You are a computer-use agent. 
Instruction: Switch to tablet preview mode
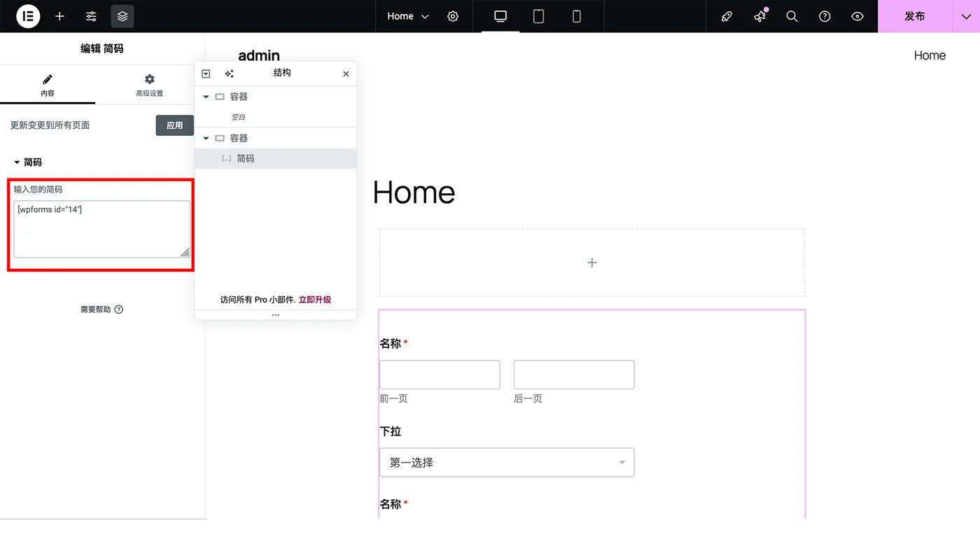538,15
